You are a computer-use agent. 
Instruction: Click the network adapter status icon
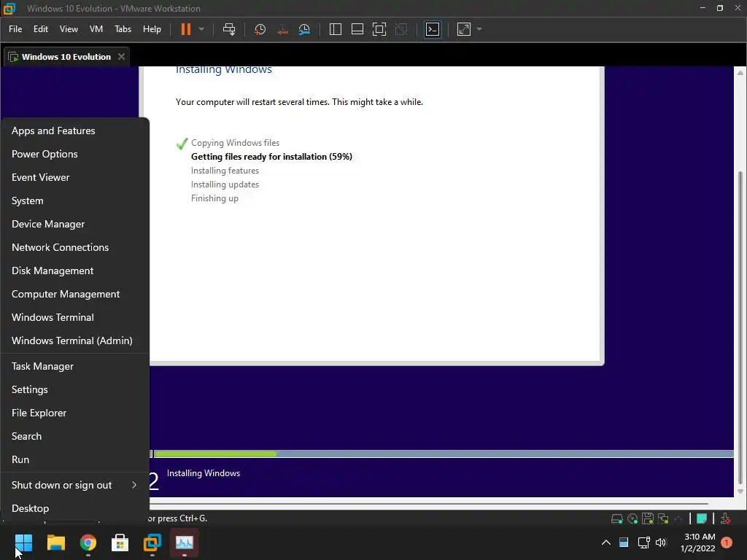663,518
